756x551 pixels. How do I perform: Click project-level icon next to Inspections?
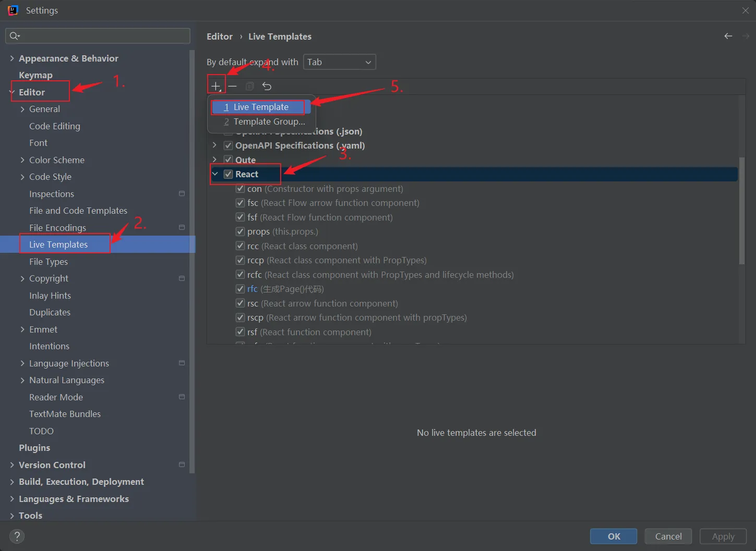[x=182, y=193]
